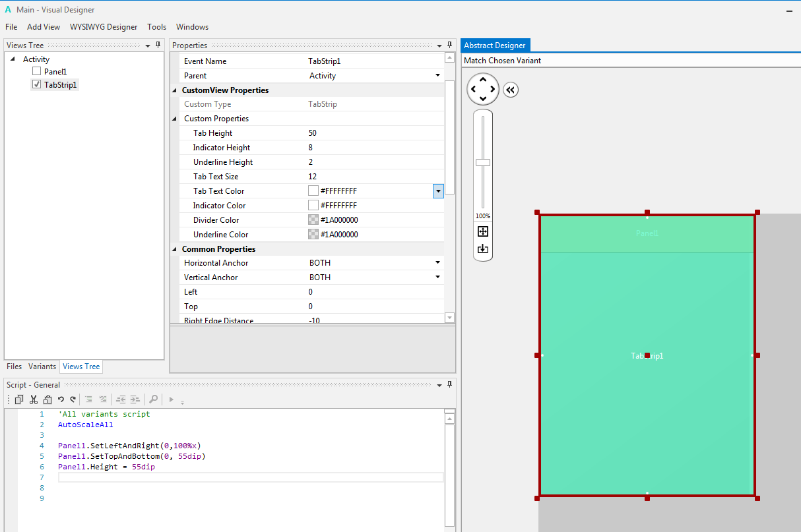Check the Panel1 checkbox in Views Tree

point(37,71)
